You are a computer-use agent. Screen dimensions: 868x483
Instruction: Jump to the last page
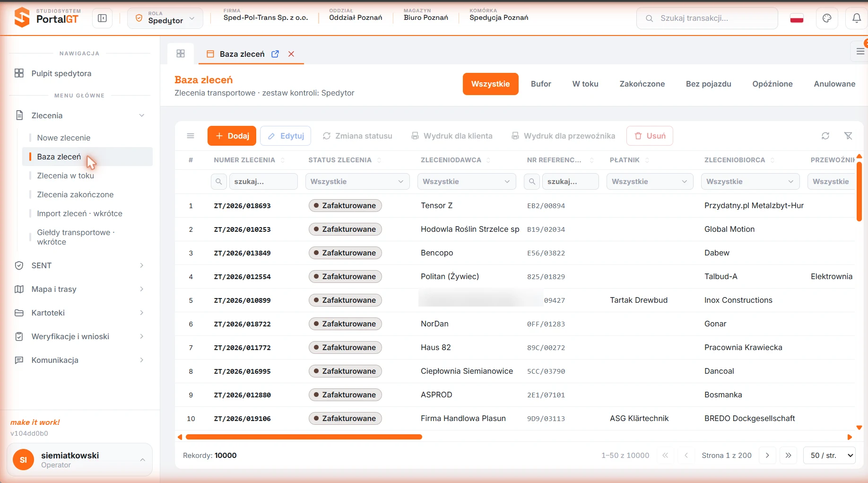(788, 456)
